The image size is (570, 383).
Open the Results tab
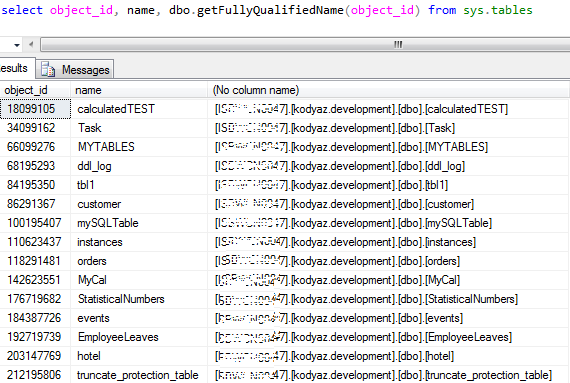[16, 68]
